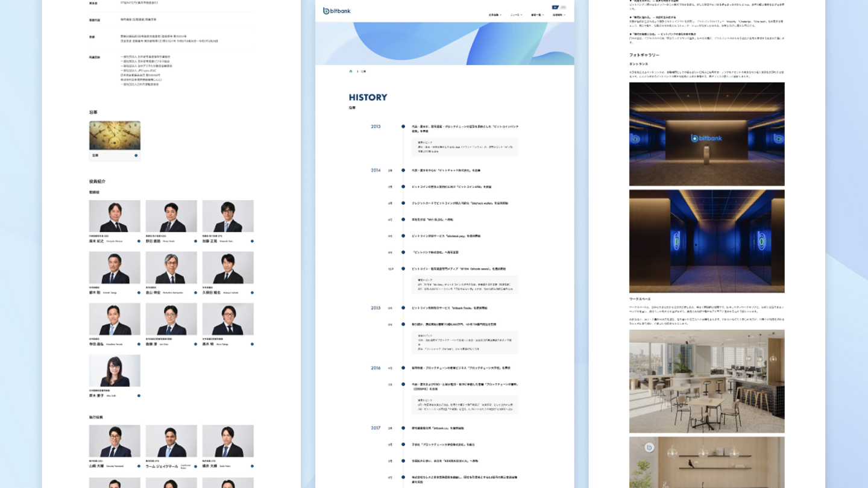
Task: Expand the ニュース navigation dropdown
Action: click(x=515, y=15)
